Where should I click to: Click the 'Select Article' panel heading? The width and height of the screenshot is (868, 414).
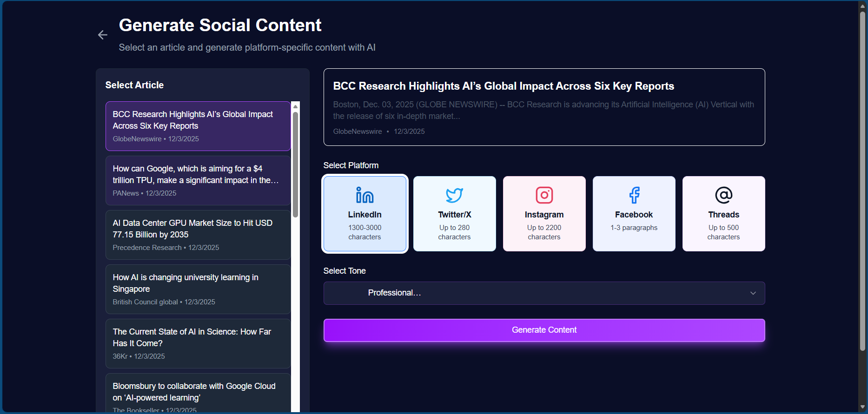pyautogui.click(x=134, y=85)
